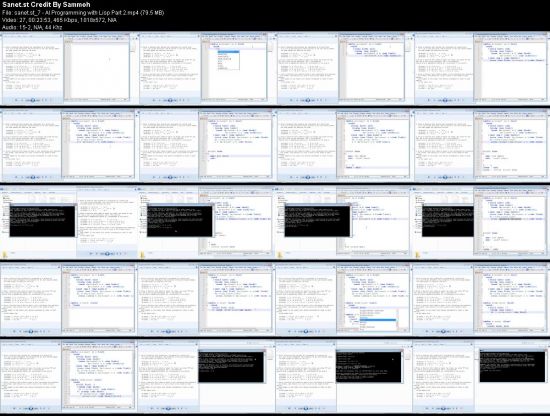
Task: Open the last thumbnail in fourth row
Action: [x=481, y=299]
